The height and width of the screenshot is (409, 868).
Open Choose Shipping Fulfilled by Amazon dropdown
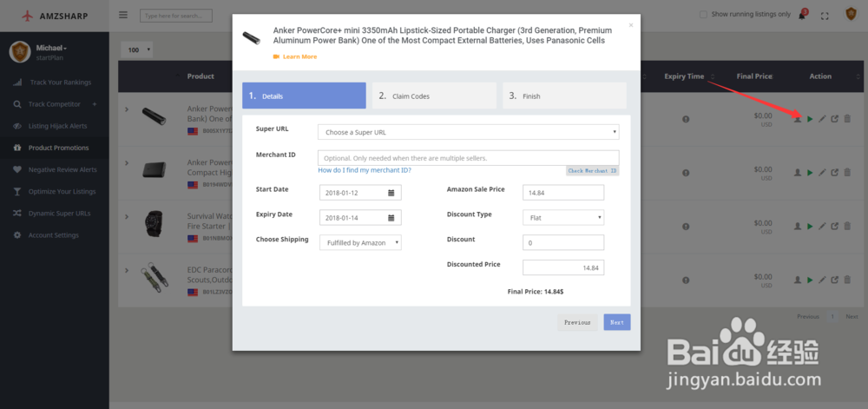pyautogui.click(x=360, y=242)
